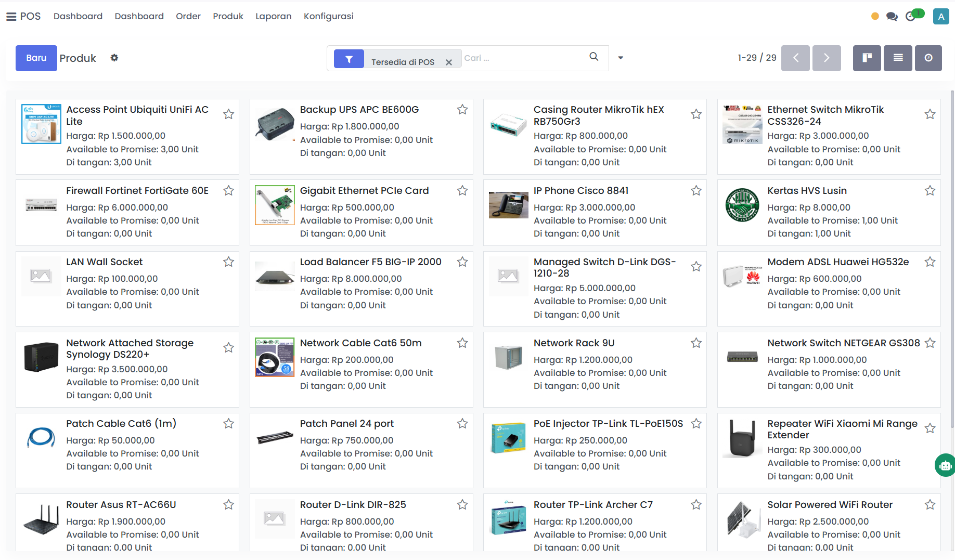This screenshot has height=560, width=955.
Task: Switch to list view
Action: pyautogui.click(x=898, y=58)
